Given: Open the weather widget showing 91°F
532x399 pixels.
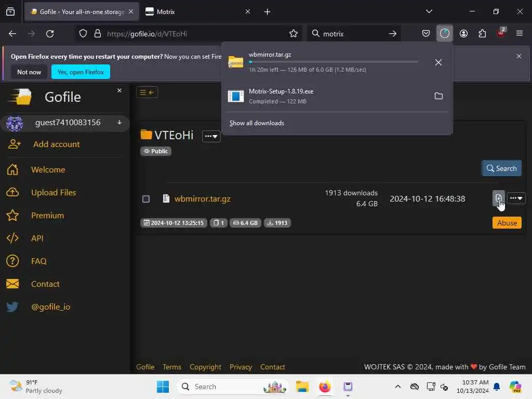Looking at the screenshot, I should coord(36,387).
